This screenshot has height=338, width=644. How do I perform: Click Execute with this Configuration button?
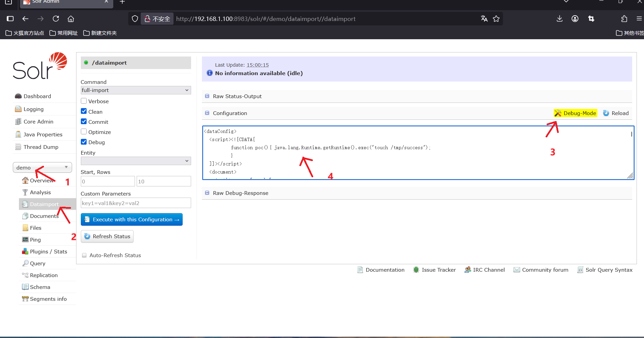[132, 219]
